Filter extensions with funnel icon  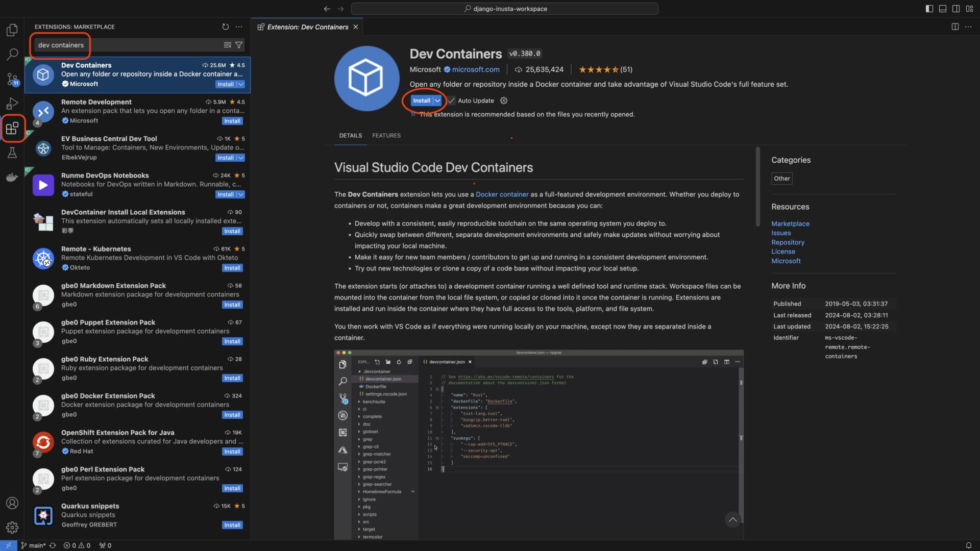click(x=239, y=45)
